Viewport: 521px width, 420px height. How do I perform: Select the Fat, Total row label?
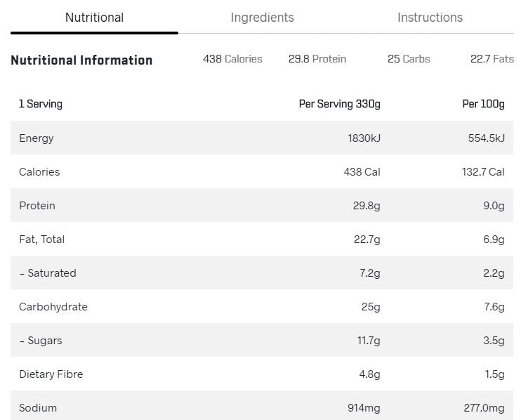42,239
